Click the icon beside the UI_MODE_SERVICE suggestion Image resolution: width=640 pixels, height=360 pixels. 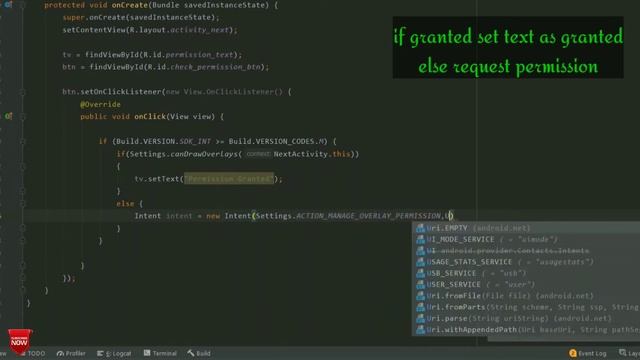point(420,240)
